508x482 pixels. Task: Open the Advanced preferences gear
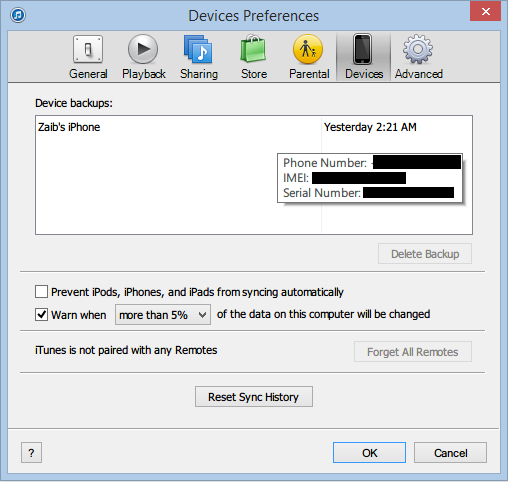click(x=418, y=57)
